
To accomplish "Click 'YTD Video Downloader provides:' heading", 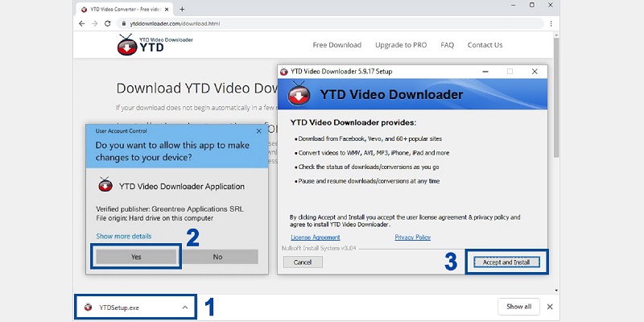I will [353, 122].
